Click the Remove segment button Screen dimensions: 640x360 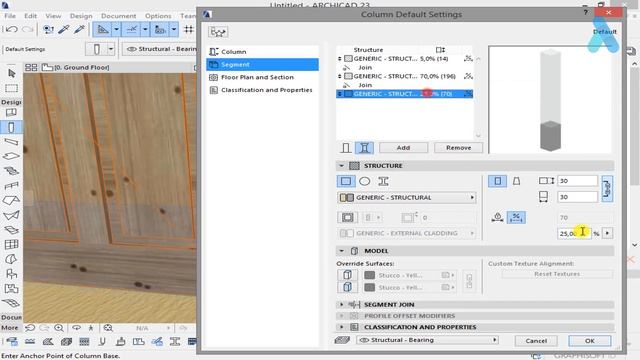click(x=458, y=148)
